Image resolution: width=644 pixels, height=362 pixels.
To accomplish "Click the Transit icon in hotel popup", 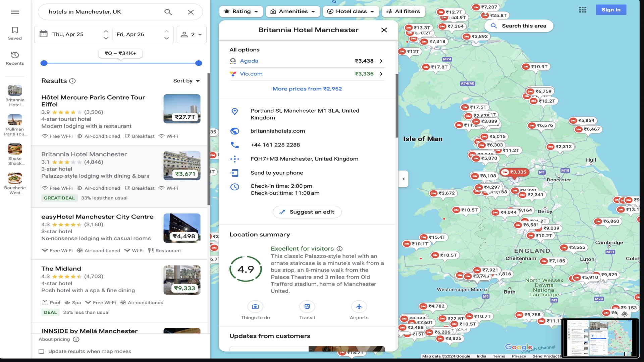I will pyautogui.click(x=307, y=307).
